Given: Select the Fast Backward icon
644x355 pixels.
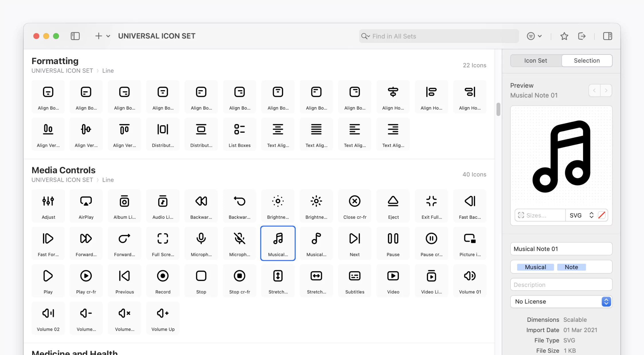Looking at the screenshot, I should click(470, 206).
